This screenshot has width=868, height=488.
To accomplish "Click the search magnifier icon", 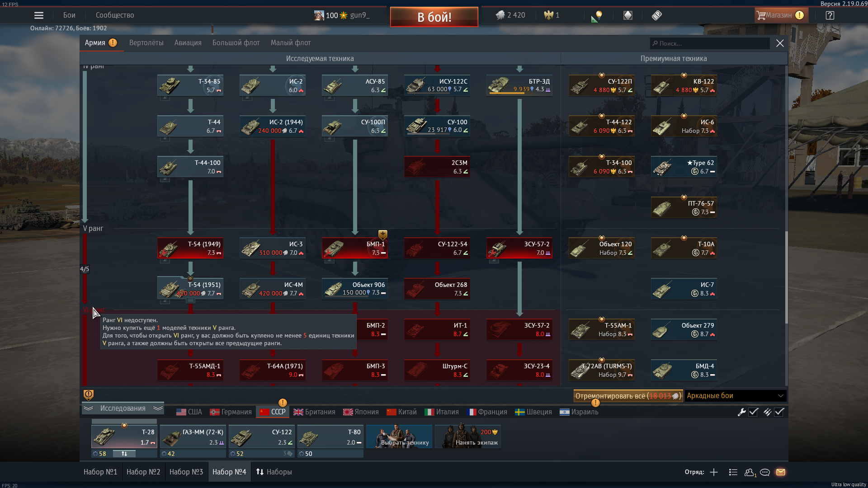I will tap(655, 43).
